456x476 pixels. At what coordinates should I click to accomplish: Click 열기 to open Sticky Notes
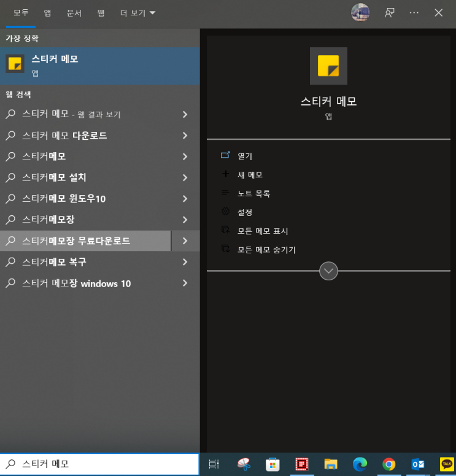[x=245, y=156]
